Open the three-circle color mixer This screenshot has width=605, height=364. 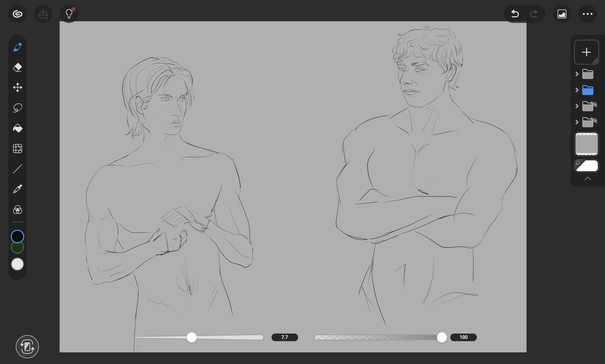tap(17, 209)
